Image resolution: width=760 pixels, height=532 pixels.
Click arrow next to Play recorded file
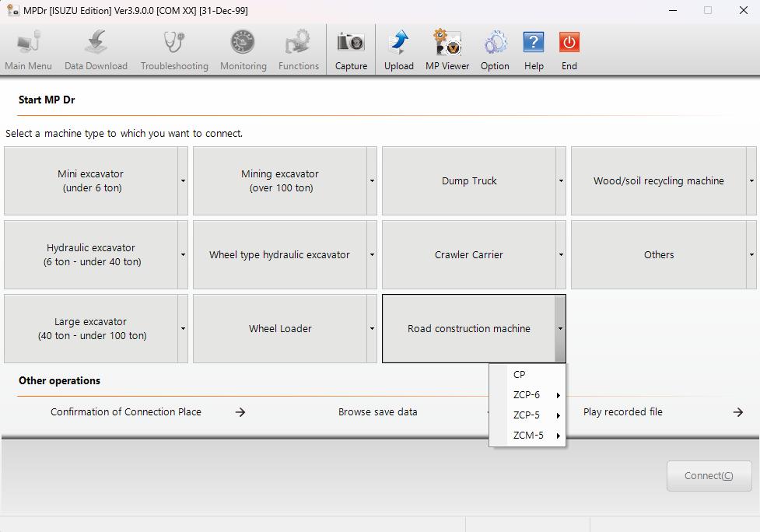(x=737, y=412)
